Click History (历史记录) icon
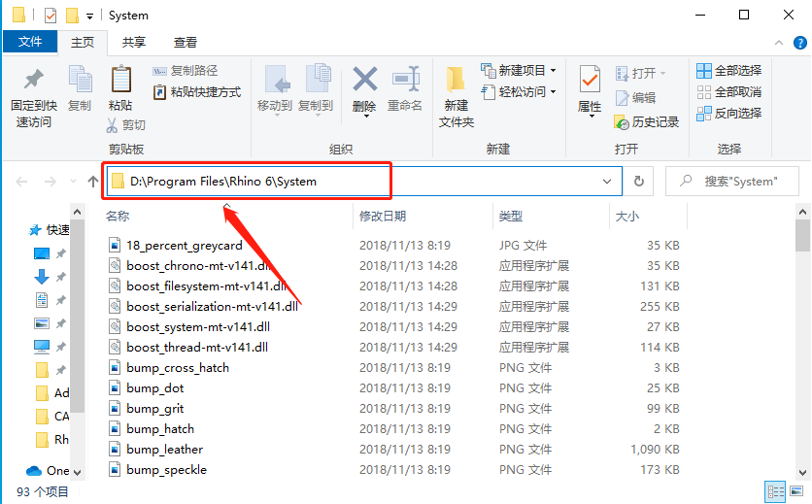 pos(621,122)
